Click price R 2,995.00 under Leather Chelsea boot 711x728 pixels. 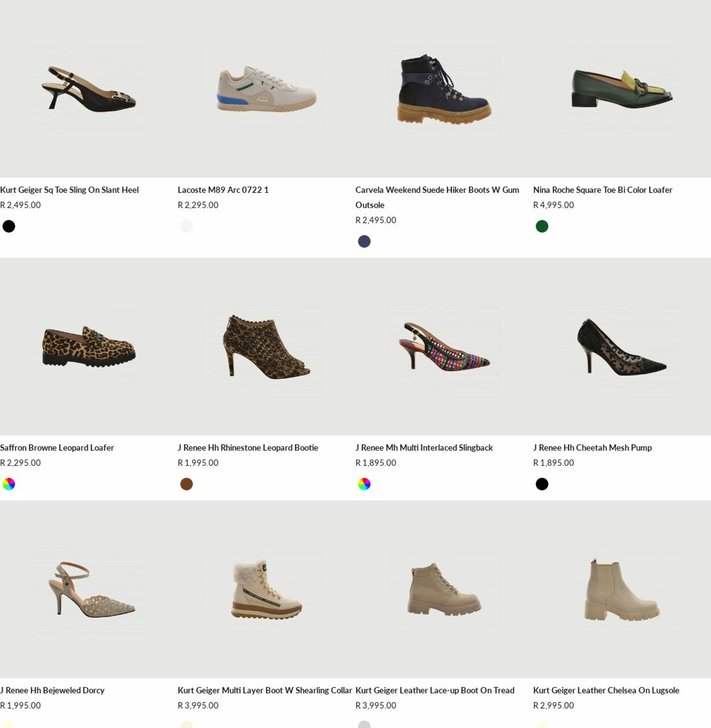(x=553, y=706)
